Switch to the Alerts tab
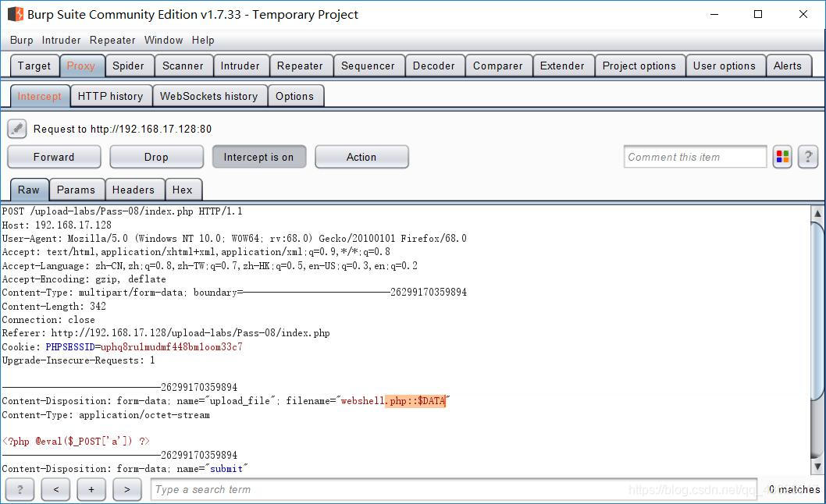Screen dimensions: 826x504 pyautogui.click(x=788, y=66)
